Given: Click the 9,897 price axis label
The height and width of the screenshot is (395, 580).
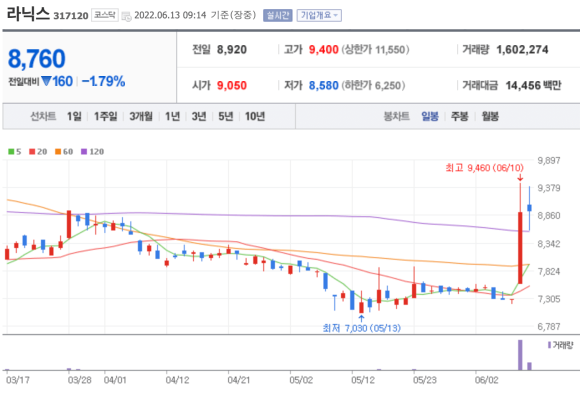Looking at the screenshot, I should coord(549,161).
